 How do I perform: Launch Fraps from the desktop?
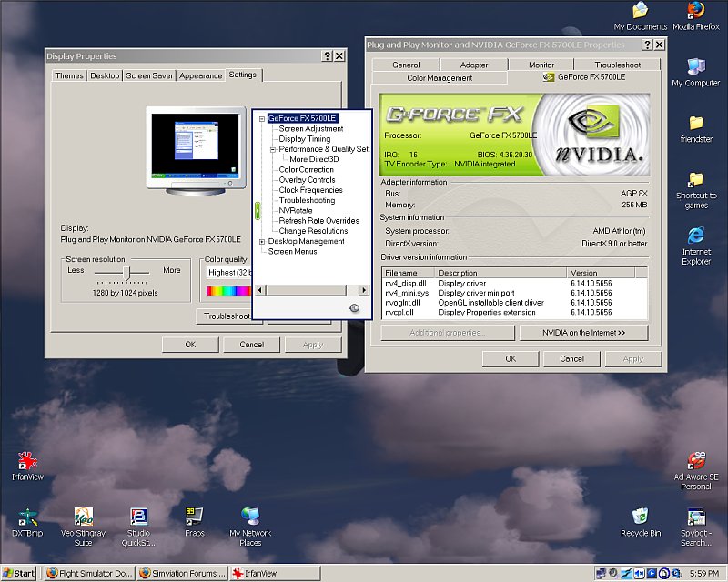193,514
